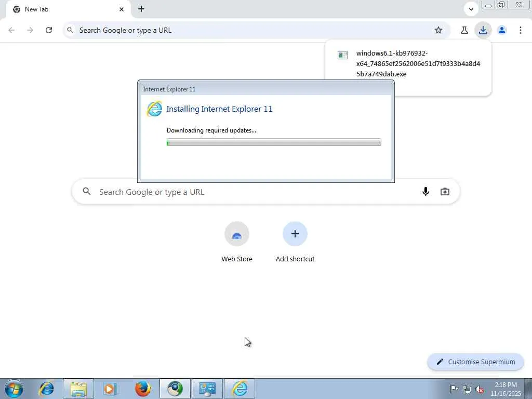Image resolution: width=532 pixels, height=399 pixels.
Task: Click the Show desktop strip
Action: pyautogui.click(x=528, y=389)
